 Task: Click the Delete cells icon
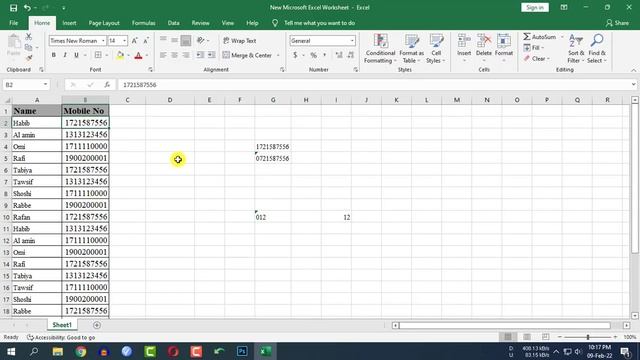[484, 41]
